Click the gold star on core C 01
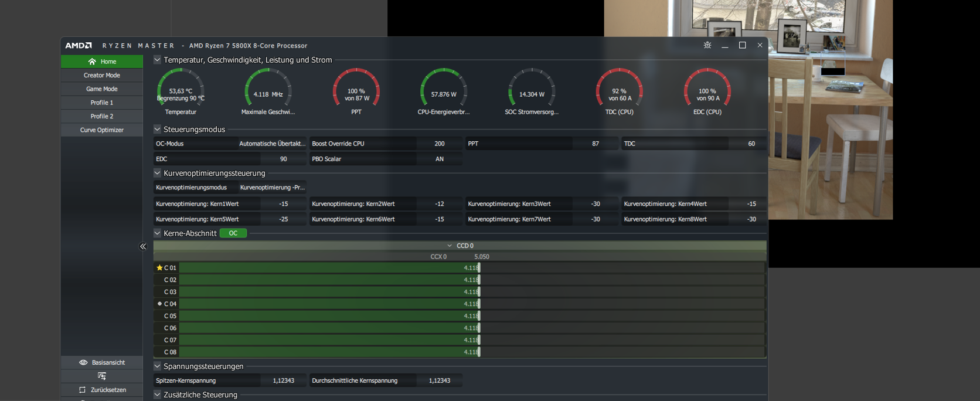Viewport: 980px width, 401px height. tap(159, 268)
